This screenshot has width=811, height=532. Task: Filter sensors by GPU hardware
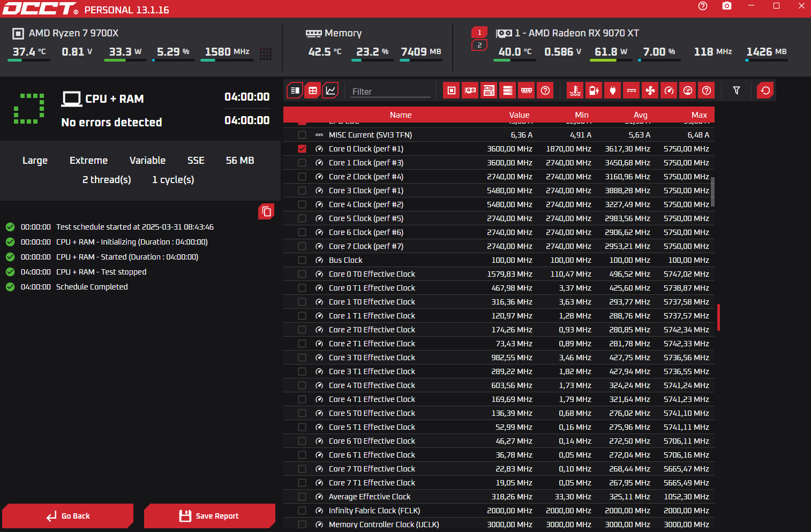pyautogui.click(x=470, y=90)
